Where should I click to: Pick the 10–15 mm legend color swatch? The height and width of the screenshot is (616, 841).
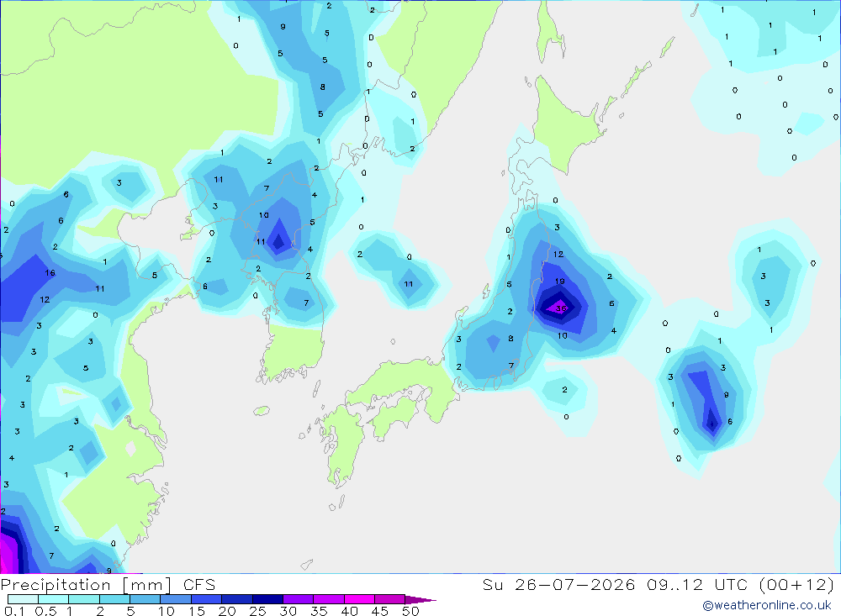click(176, 599)
